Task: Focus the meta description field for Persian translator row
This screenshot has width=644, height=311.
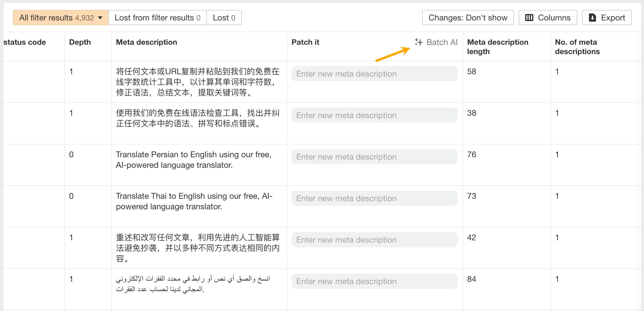Action: (x=374, y=157)
